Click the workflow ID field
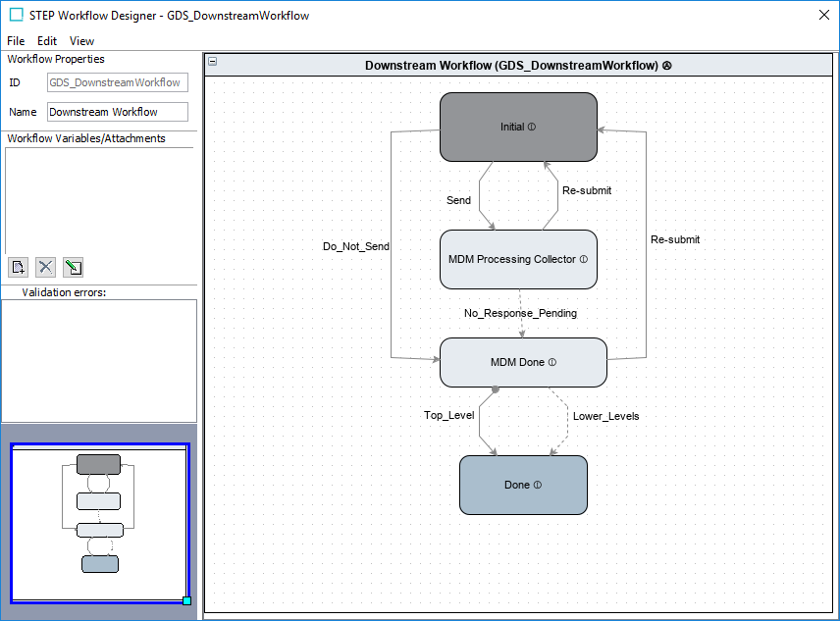 tap(117, 82)
